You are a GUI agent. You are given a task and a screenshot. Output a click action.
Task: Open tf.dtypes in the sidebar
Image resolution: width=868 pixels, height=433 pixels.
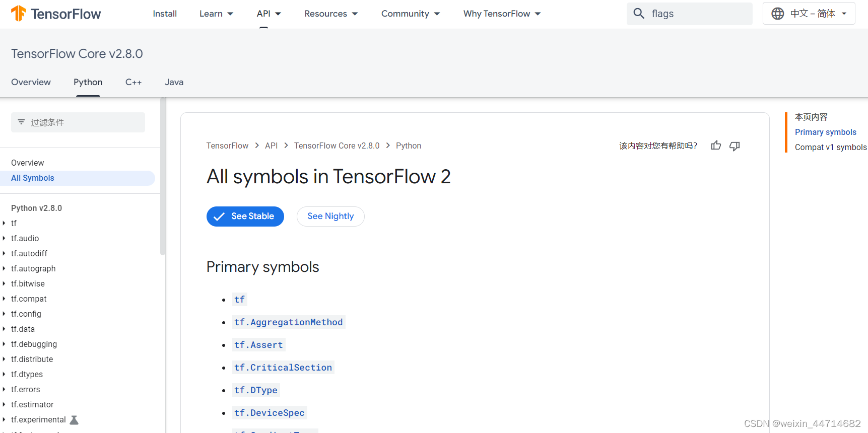27,374
